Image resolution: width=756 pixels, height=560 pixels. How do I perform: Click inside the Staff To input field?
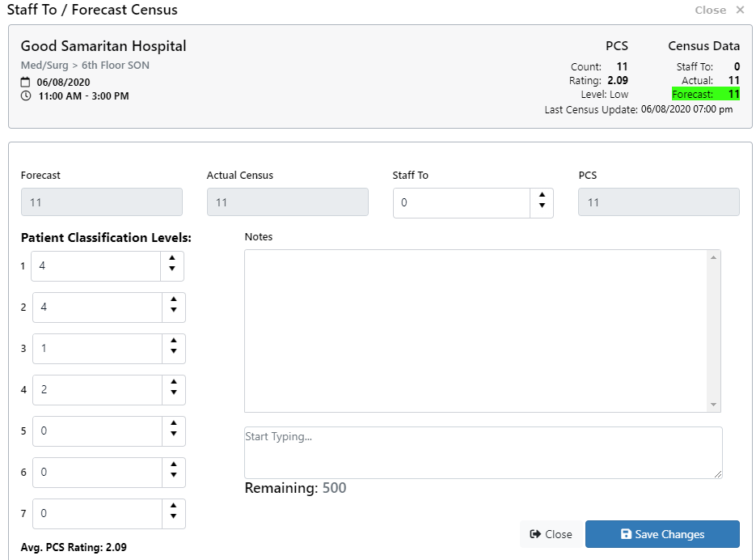click(x=461, y=202)
